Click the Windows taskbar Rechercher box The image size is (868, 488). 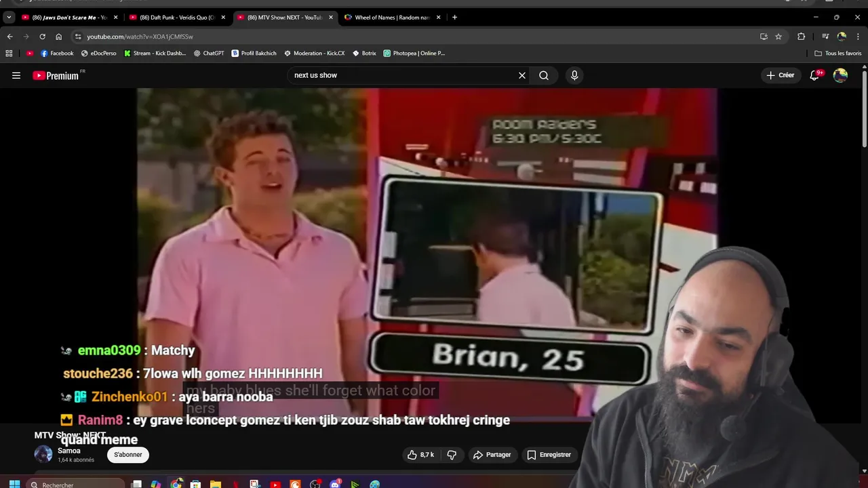click(75, 485)
